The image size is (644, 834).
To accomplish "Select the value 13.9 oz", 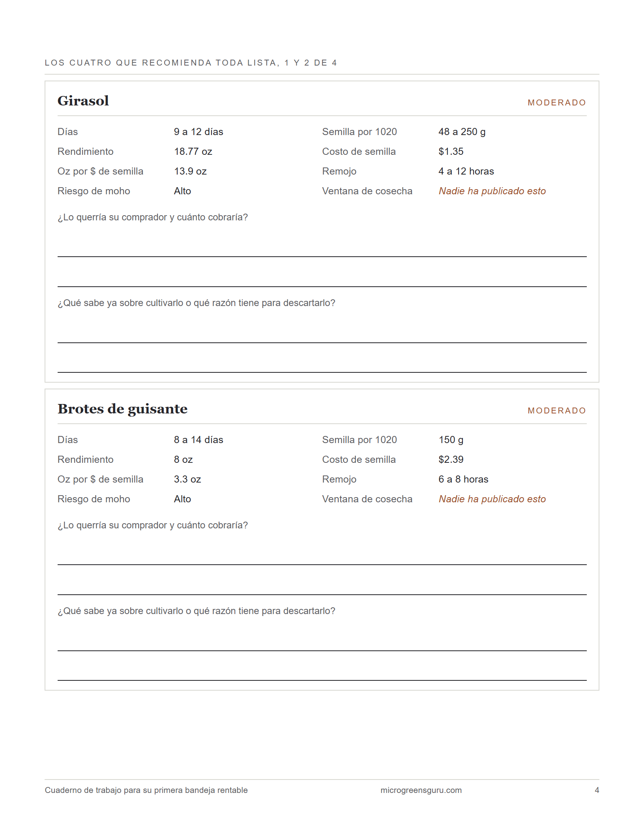I will (x=190, y=171).
